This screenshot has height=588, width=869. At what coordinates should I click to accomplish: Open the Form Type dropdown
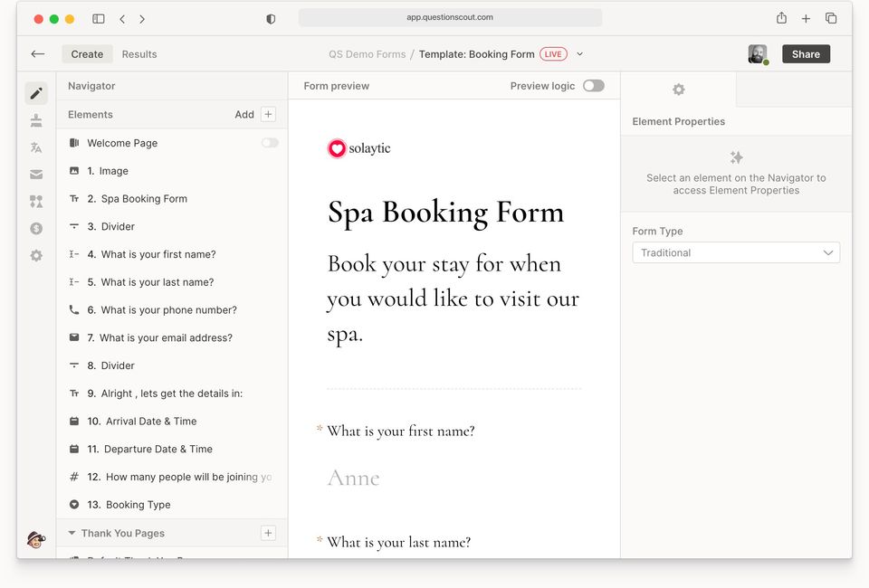[x=736, y=252]
